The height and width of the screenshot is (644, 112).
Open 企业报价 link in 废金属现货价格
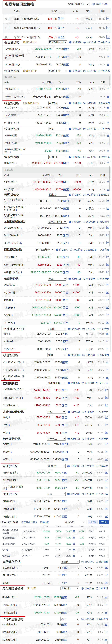point(32,588)
